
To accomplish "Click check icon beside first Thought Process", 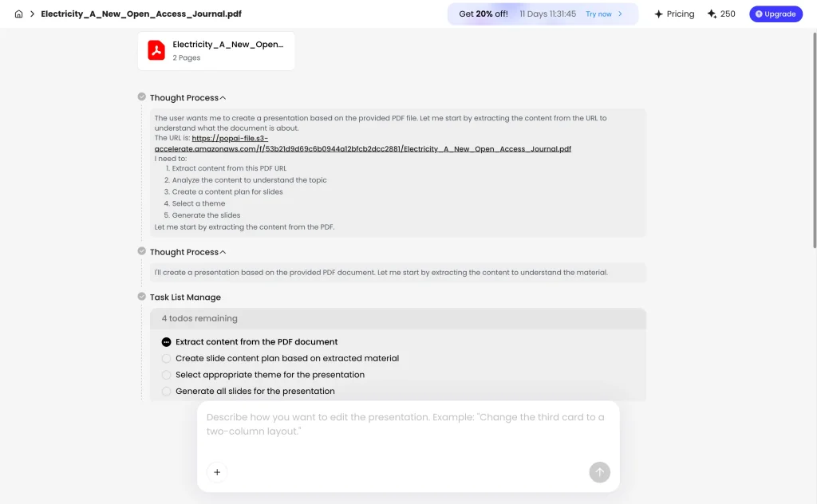I will click(x=142, y=96).
